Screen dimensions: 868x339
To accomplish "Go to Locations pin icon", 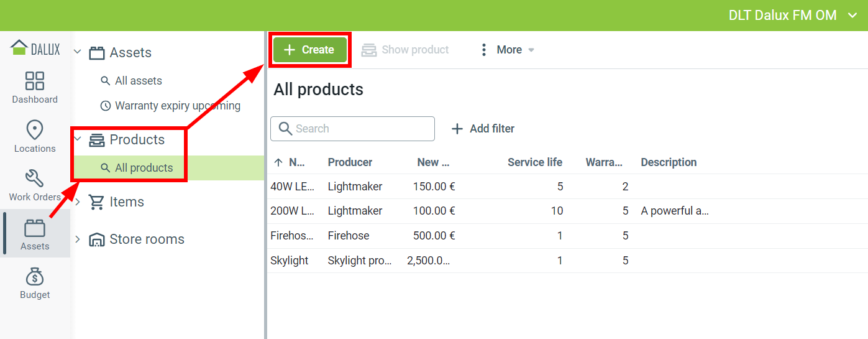I will pyautogui.click(x=35, y=131).
